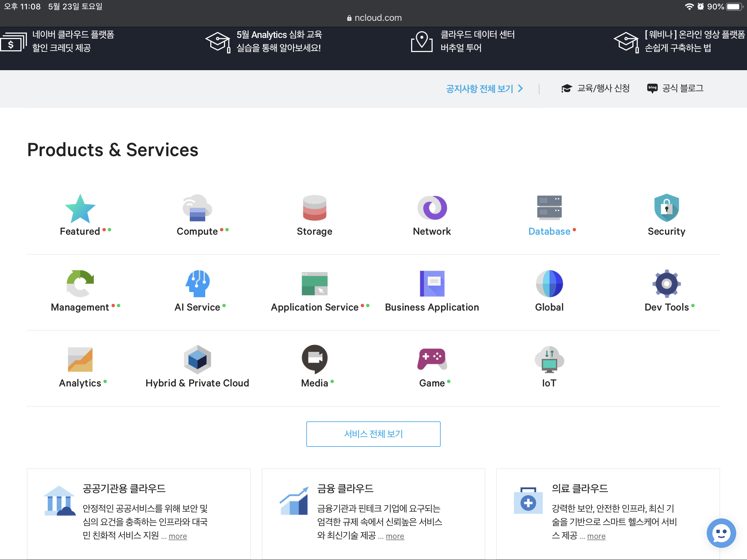The width and height of the screenshot is (747, 560).
Task: Select the Database category label
Action: [x=549, y=231]
